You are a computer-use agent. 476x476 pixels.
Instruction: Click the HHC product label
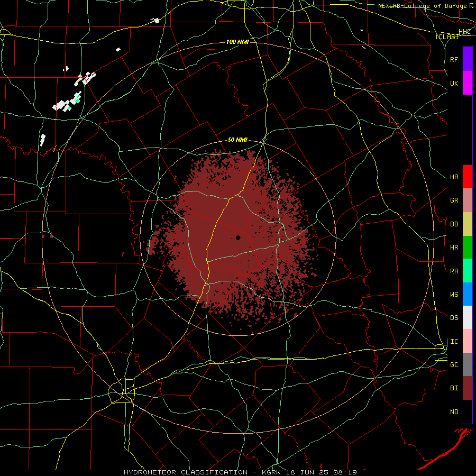coord(464,32)
